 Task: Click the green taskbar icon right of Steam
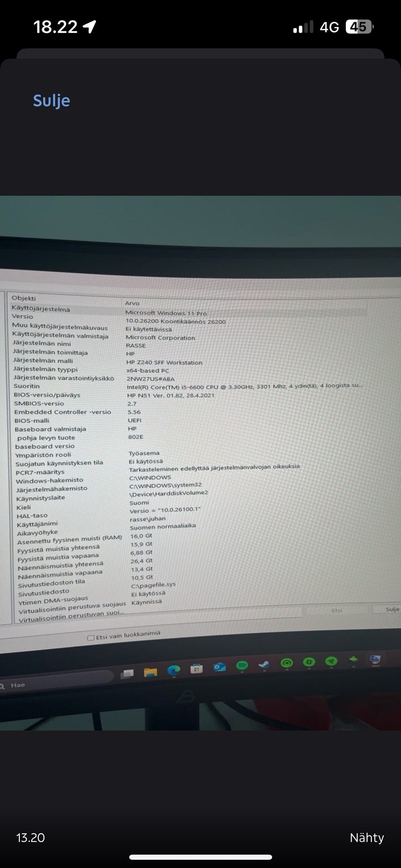click(x=287, y=662)
